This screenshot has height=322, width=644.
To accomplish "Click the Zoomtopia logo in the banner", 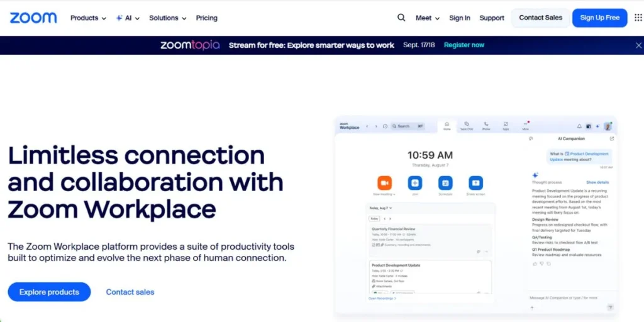I will [190, 45].
